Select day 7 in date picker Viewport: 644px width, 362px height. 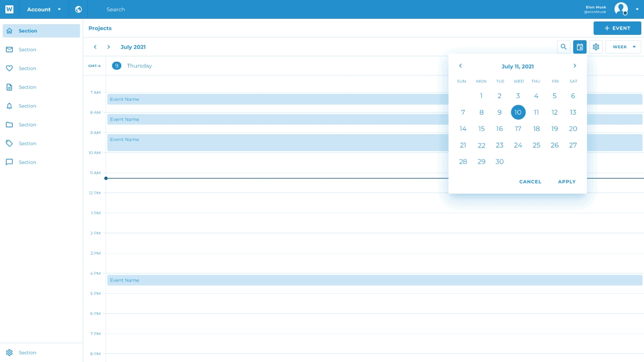pos(463,112)
